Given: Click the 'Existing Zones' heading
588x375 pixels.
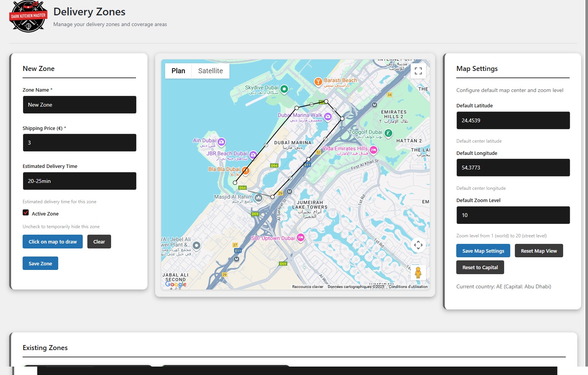Looking at the screenshot, I should click(x=45, y=348).
